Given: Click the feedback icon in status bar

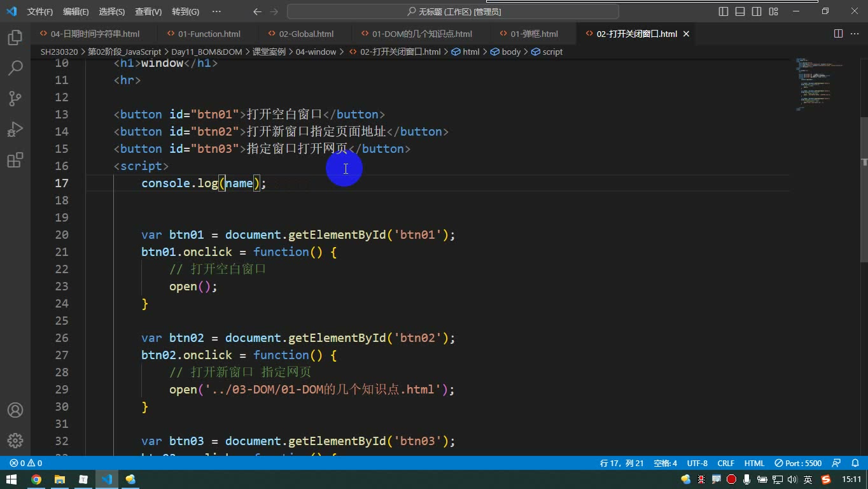Looking at the screenshot, I should 837,463.
